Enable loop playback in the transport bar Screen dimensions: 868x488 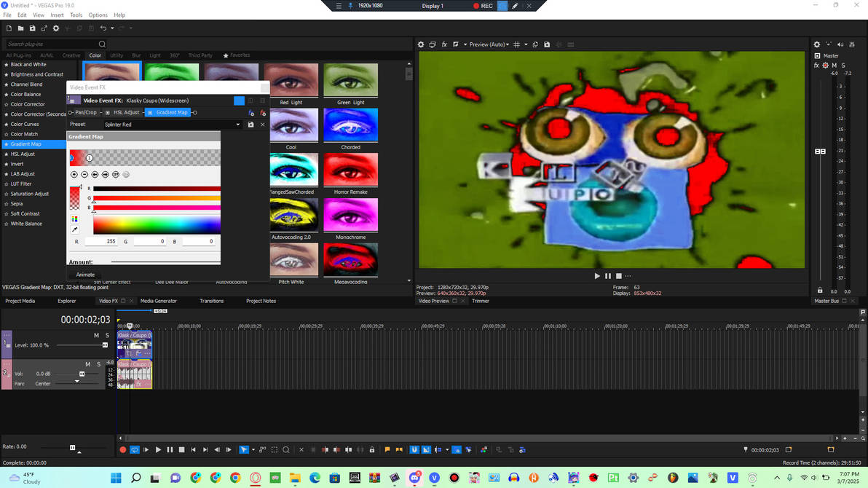(133, 449)
